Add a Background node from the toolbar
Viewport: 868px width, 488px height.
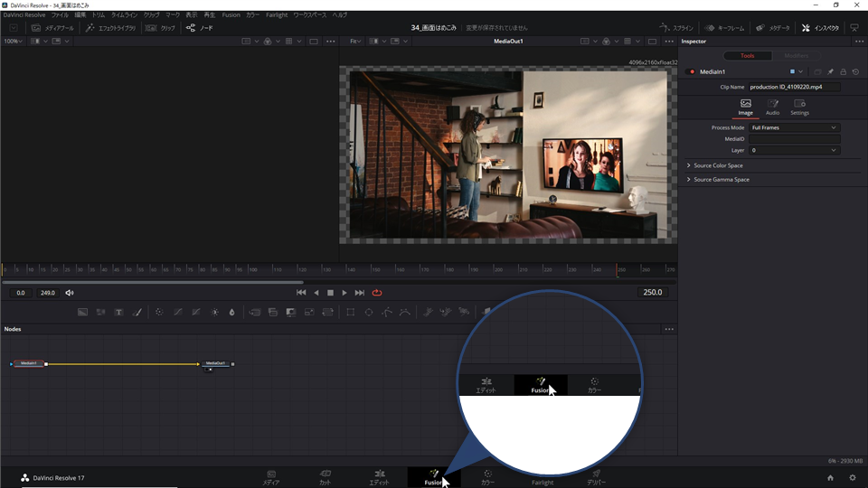click(x=82, y=312)
